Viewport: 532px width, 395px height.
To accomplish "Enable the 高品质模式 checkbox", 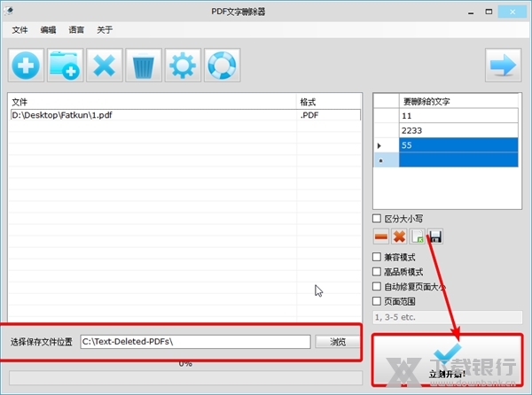I will coord(377,272).
